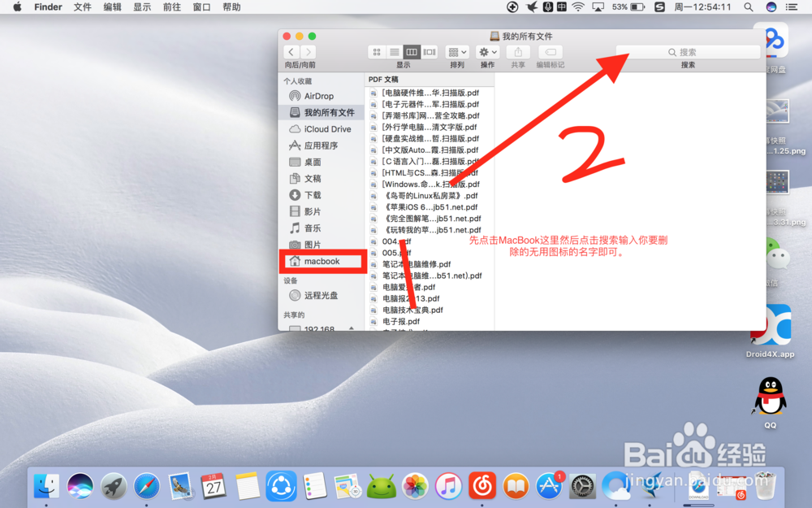Screen dimensions: 812x508
Task: Open iTunes from the Dock
Action: pos(448,486)
